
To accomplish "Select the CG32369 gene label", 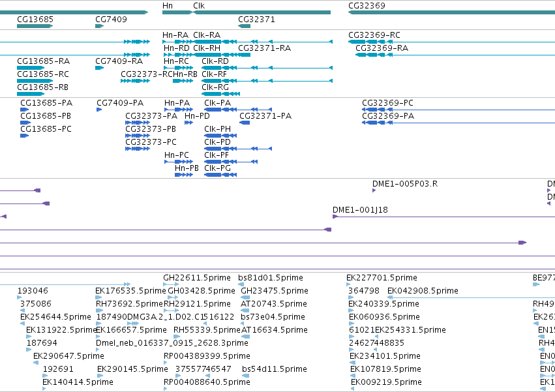I will pos(367,6).
